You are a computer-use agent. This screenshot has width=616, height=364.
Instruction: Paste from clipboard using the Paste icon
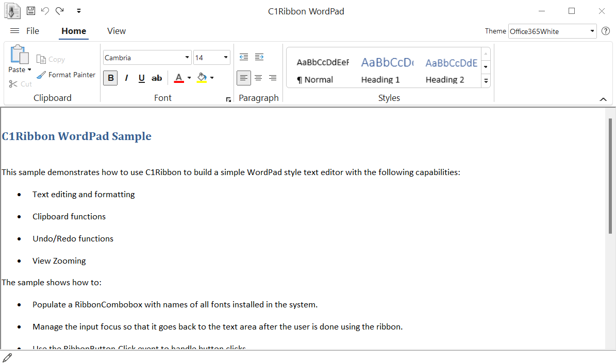coord(20,54)
